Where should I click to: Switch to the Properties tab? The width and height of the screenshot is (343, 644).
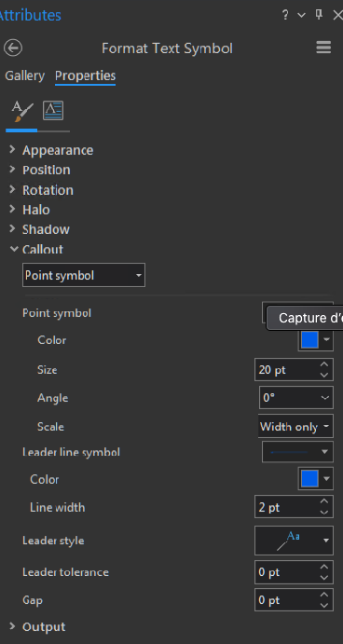(x=86, y=75)
